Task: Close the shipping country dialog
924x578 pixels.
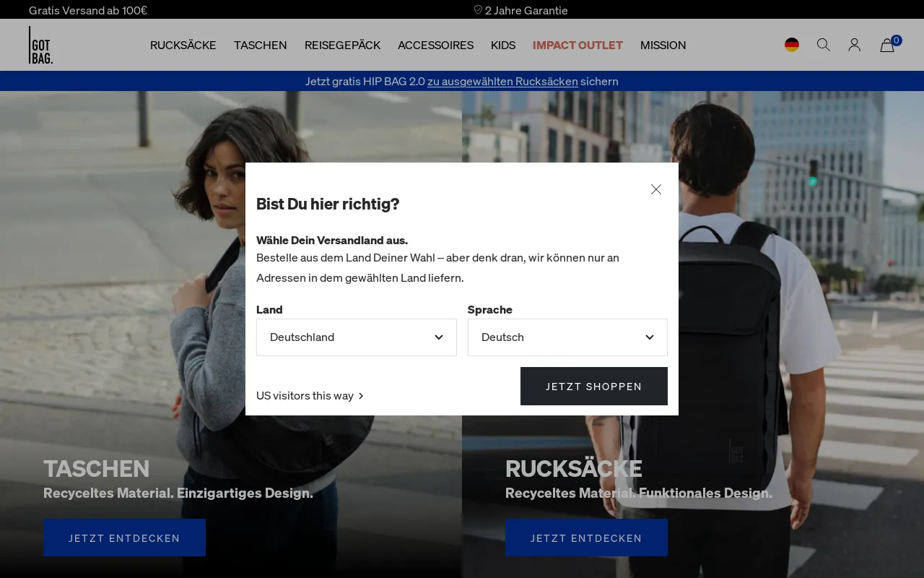Action: (x=655, y=189)
